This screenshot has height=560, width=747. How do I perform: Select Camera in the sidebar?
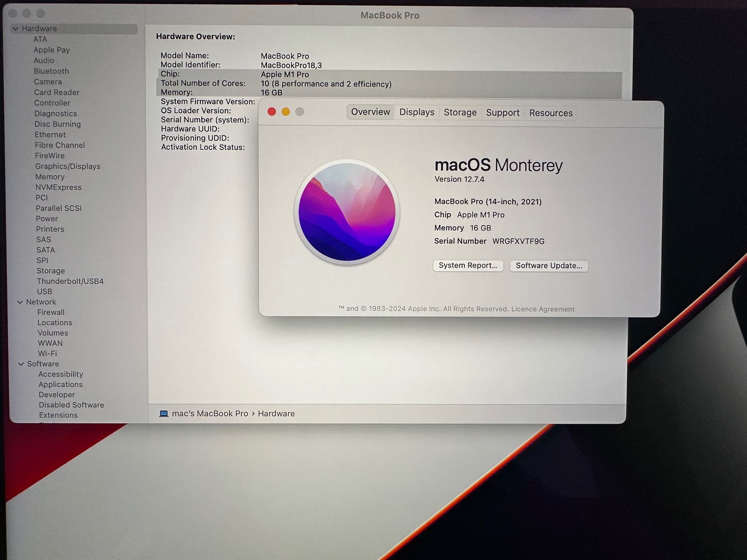(48, 82)
